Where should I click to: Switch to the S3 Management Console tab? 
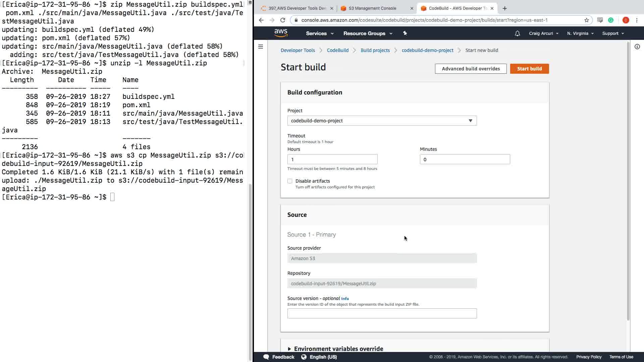[372, 8]
